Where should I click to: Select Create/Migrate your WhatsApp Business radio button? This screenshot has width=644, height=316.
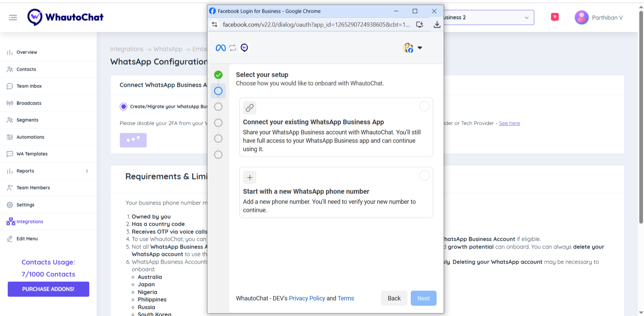click(x=123, y=107)
